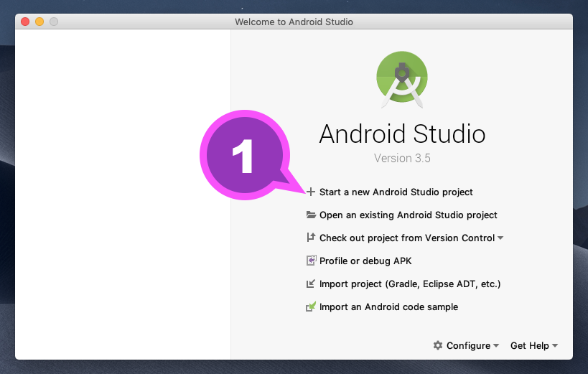Minimize the window with yellow button
Image resolution: width=588 pixels, height=374 pixels.
(x=39, y=22)
